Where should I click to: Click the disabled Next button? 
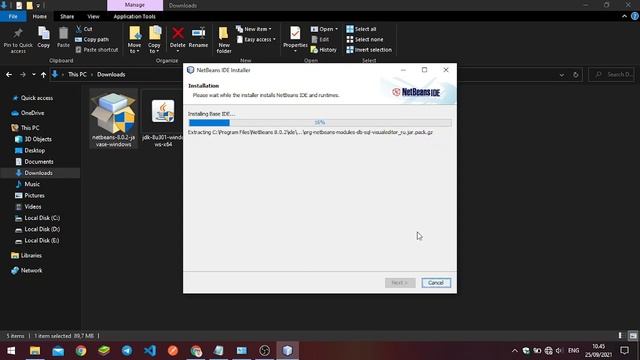point(400,283)
